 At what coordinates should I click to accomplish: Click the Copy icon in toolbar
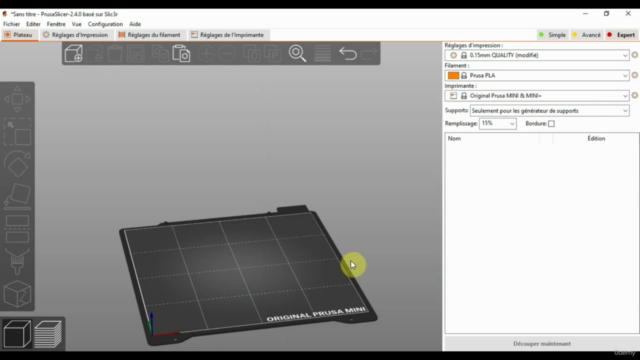pyautogui.click(x=160, y=53)
